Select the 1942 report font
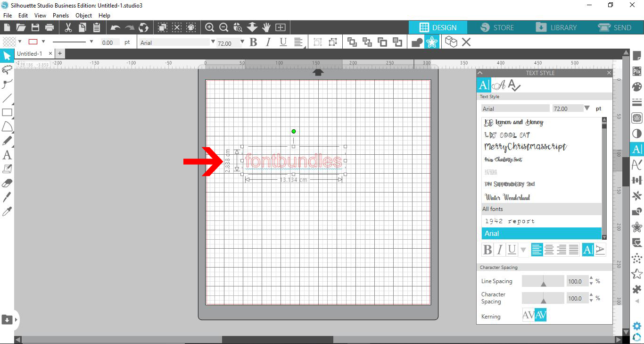644x344 pixels. click(510, 221)
